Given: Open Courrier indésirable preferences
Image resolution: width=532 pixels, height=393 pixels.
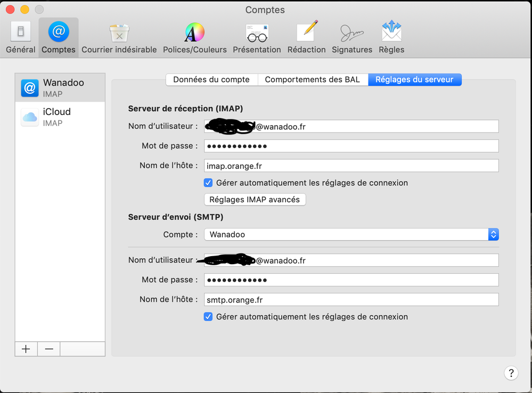Looking at the screenshot, I should tap(119, 38).
